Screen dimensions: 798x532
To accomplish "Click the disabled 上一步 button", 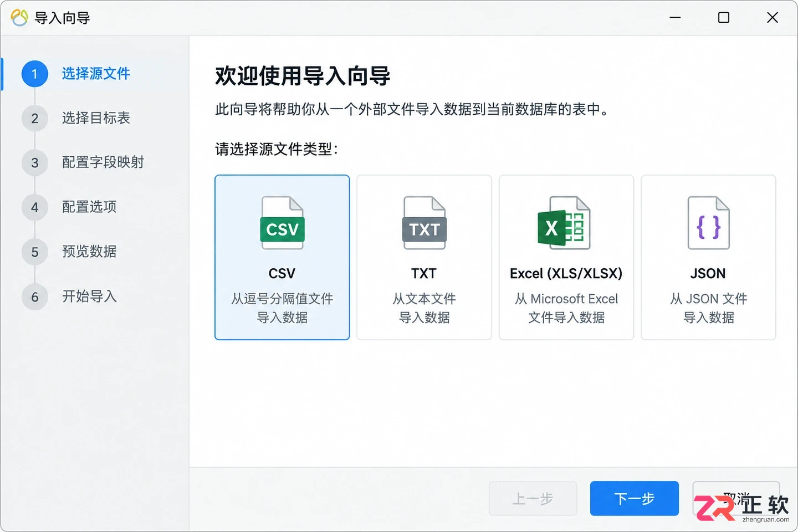I will pos(533,498).
